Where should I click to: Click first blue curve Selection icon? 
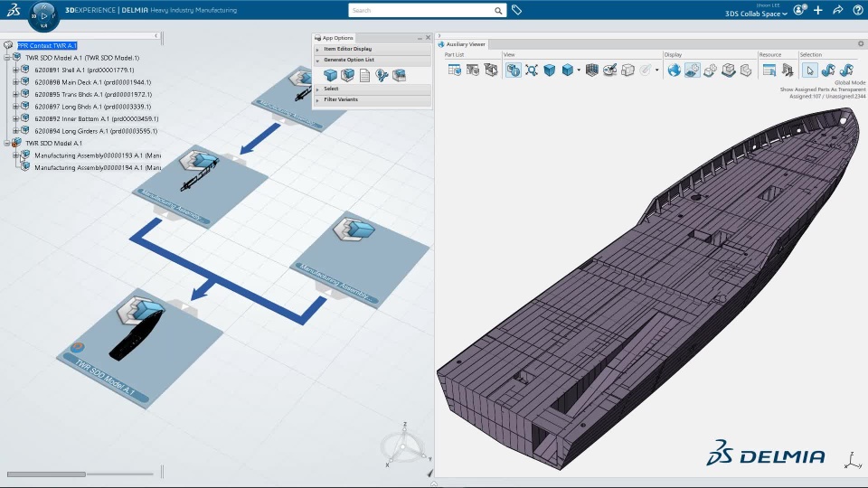point(828,70)
